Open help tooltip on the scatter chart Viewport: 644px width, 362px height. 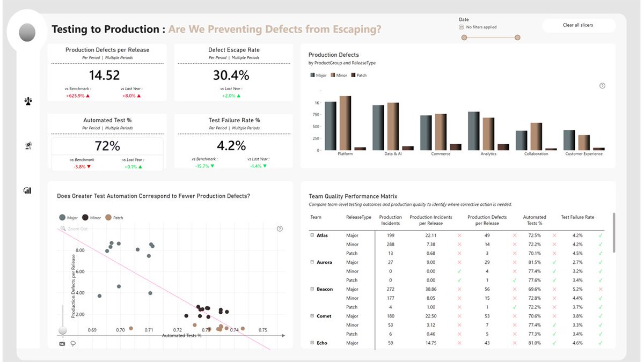(280, 229)
